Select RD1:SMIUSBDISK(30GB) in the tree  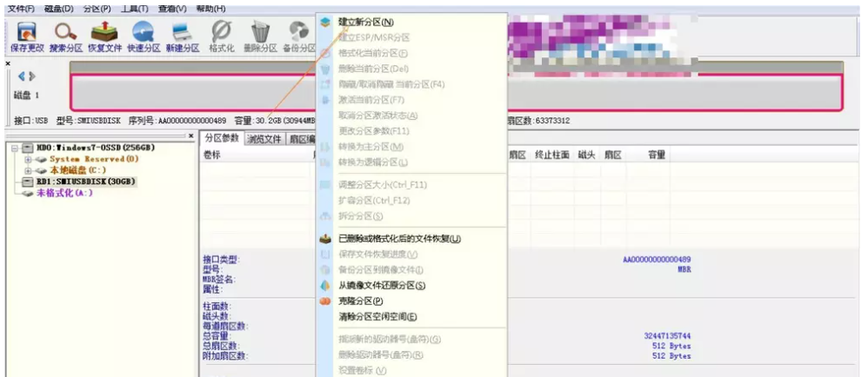[x=86, y=182]
